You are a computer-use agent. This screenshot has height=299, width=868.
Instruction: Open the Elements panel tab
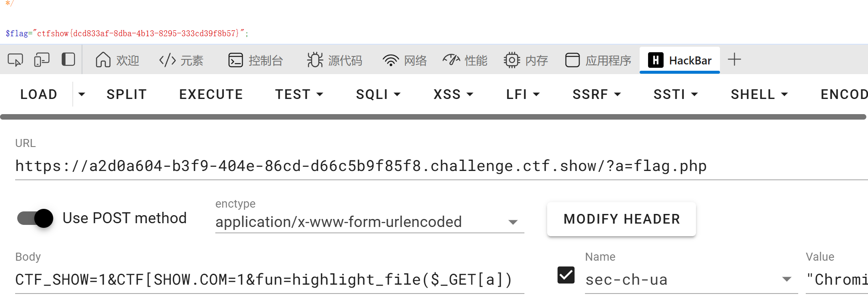tap(181, 60)
